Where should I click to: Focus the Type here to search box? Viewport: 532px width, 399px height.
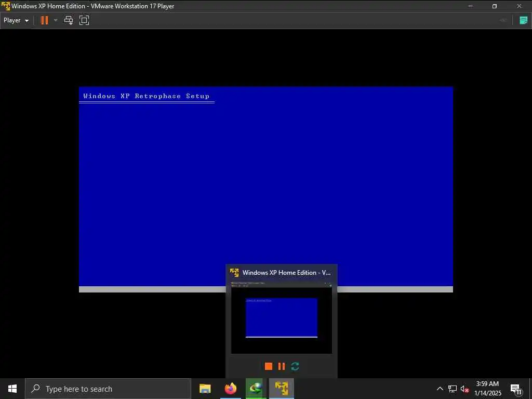click(x=108, y=389)
